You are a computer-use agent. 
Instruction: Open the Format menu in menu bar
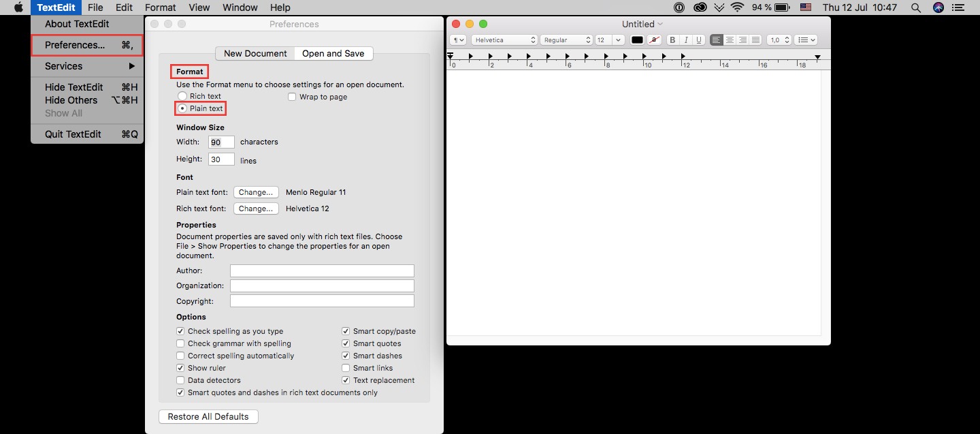tap(161, 7)
